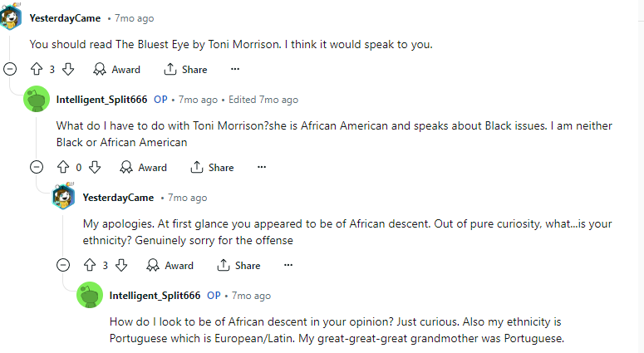
Task: Open more options on the apology comment
Action: (x=288, y=266)
